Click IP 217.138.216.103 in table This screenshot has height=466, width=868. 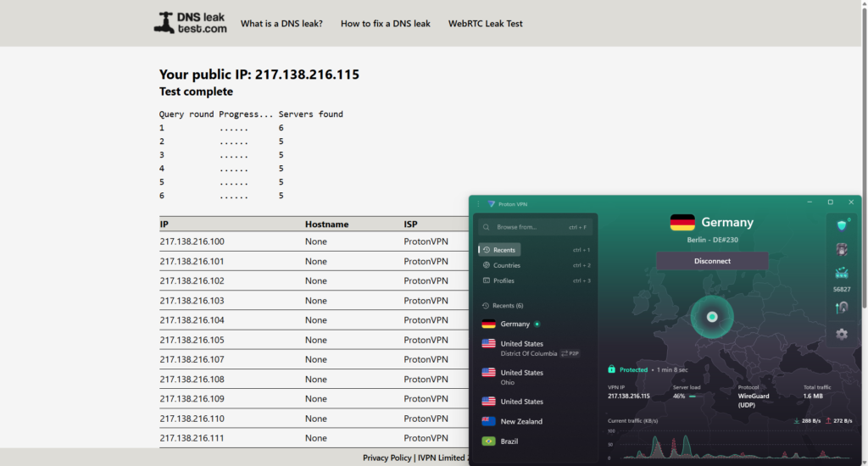click(x=192, y=301)
